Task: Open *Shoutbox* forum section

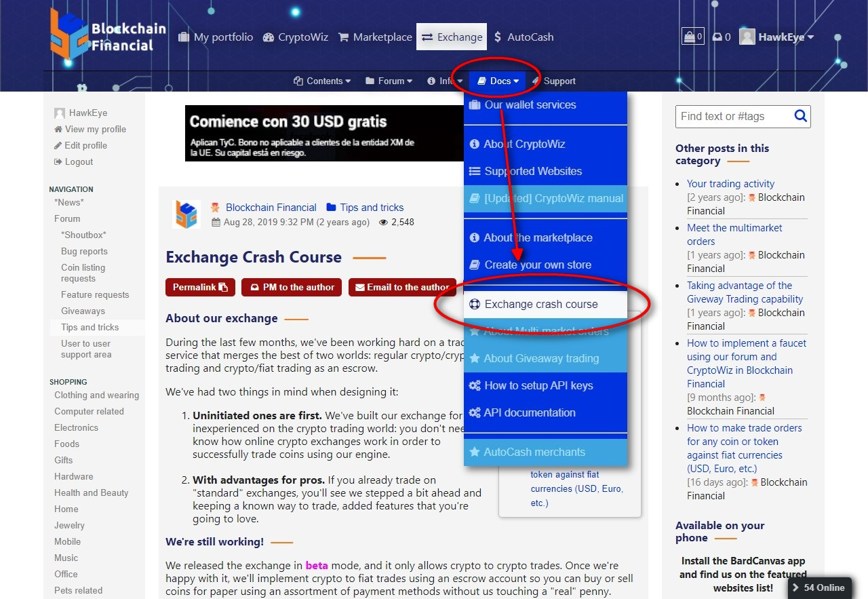Action: (83, 235)
